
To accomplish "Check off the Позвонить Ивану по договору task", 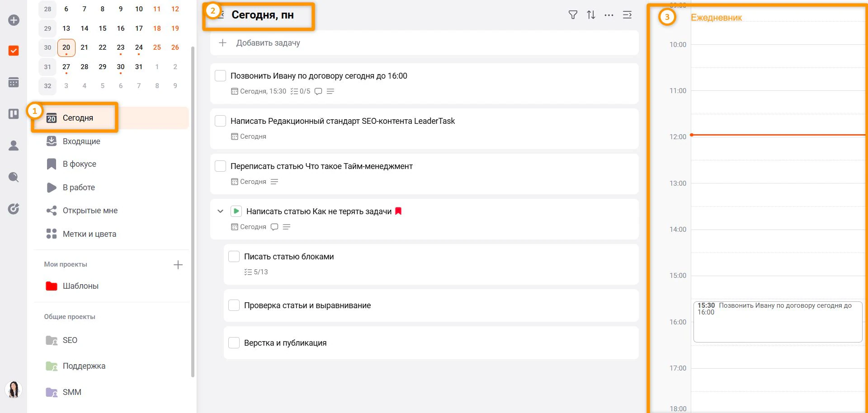I will [220, 76].
